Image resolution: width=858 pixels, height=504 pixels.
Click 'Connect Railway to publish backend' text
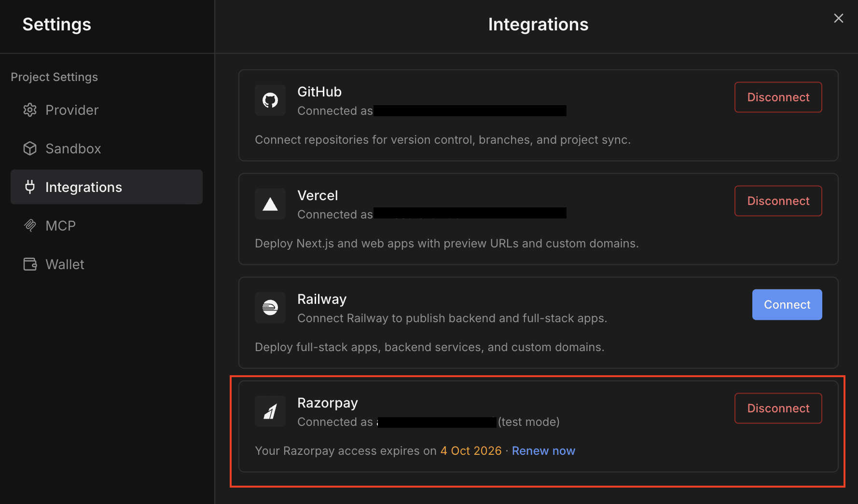pyautogui.click(x=452, y=318)
